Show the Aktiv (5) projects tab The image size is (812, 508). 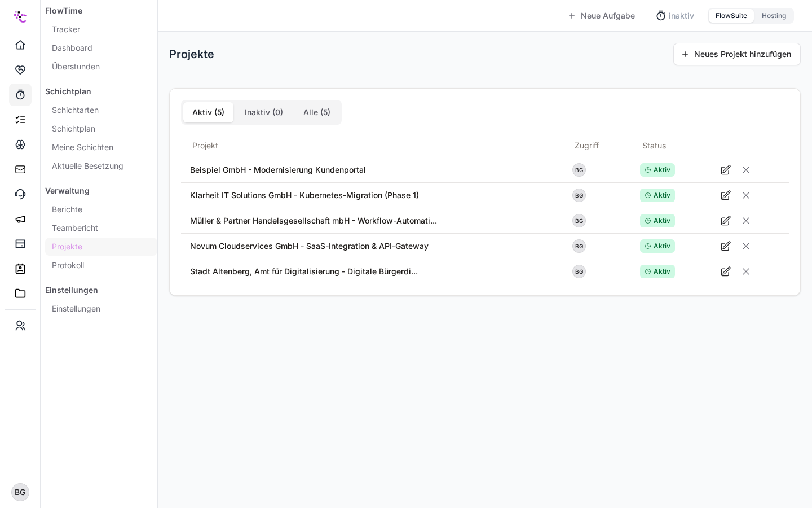[x=208, y=112]
